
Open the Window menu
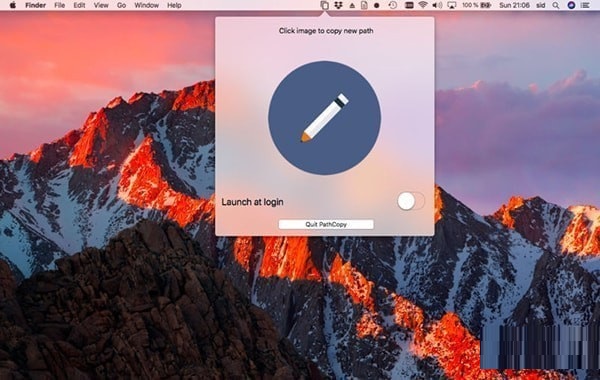[x=147, y=5]
